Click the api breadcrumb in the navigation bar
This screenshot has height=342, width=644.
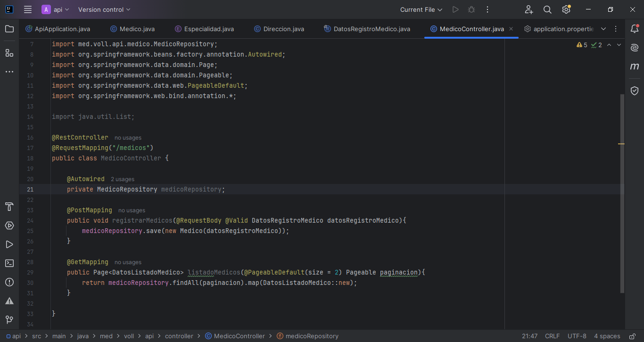pyautogui.click(x=14, y=336)
